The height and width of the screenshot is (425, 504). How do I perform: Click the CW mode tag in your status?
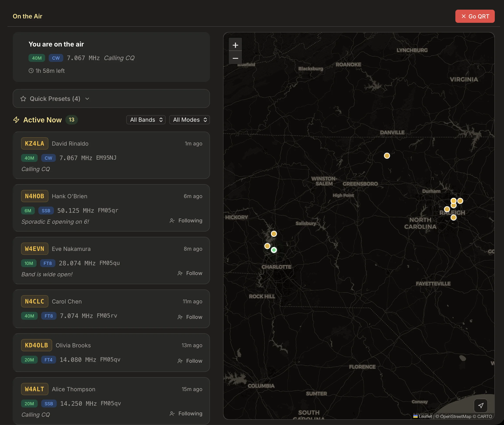(x=56, y=58)
